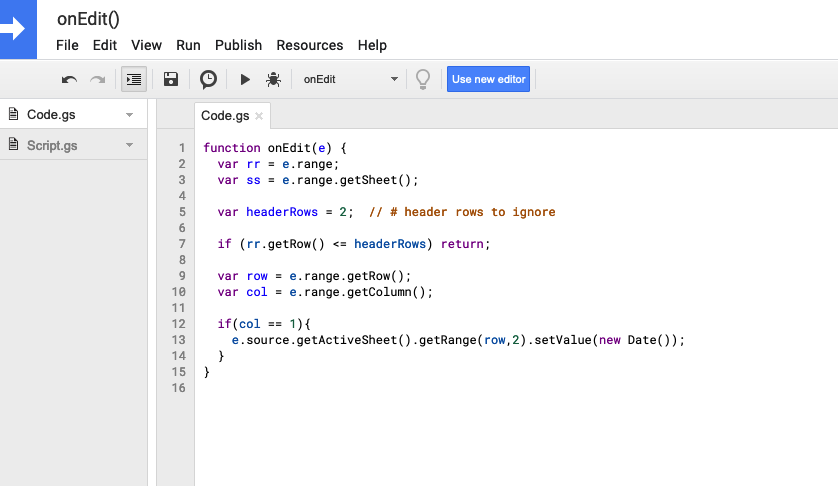
Task: Close the Code.gs editor tab
Action: click(x=259, y=116)
